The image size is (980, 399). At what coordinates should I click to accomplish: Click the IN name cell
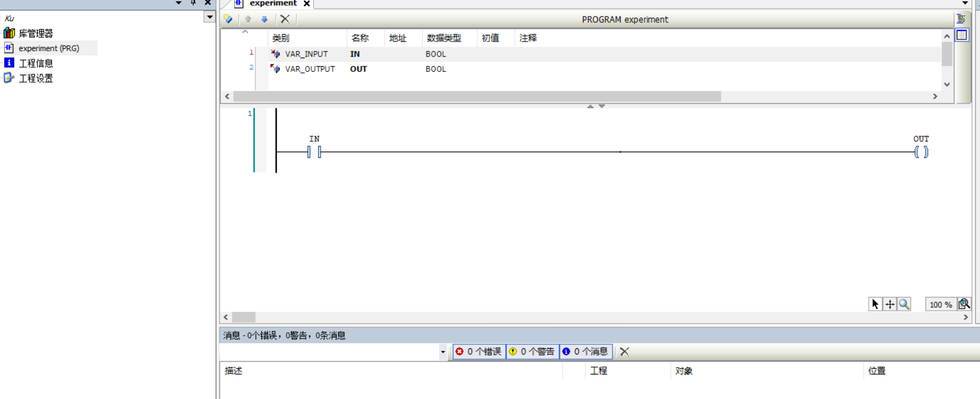(x=355, y=54)
